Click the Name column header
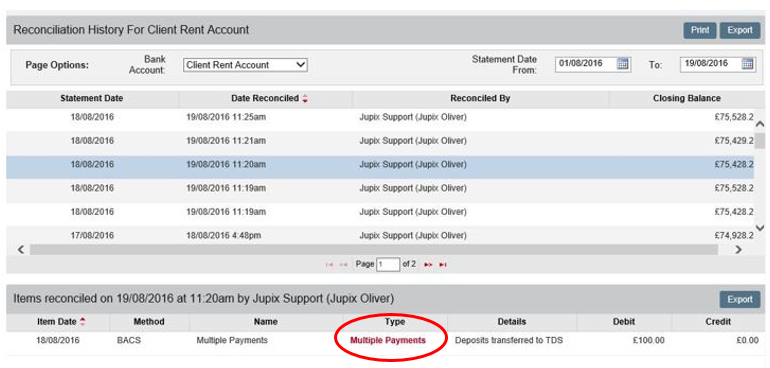 (x=266, y=322)
